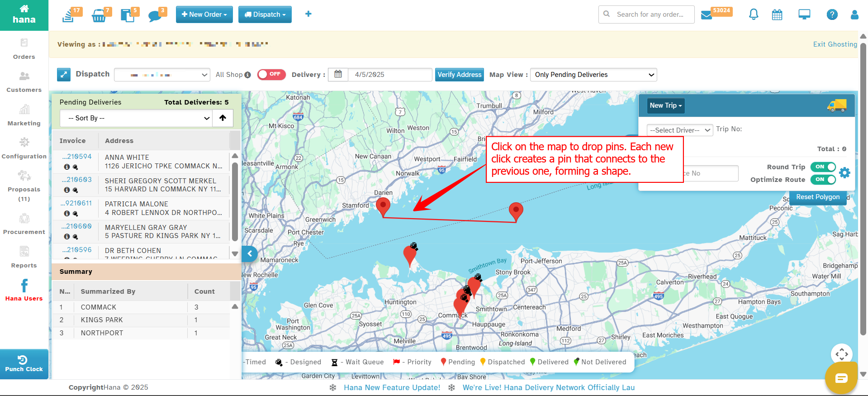868x396 pixels.
Task: Reverse sort order with up arrow
Action: [223, 118]
